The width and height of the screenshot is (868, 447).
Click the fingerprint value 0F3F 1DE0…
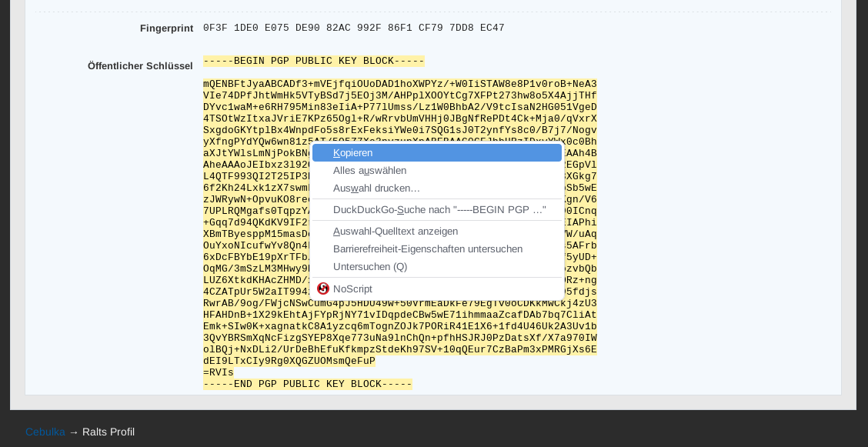[353, 28]
